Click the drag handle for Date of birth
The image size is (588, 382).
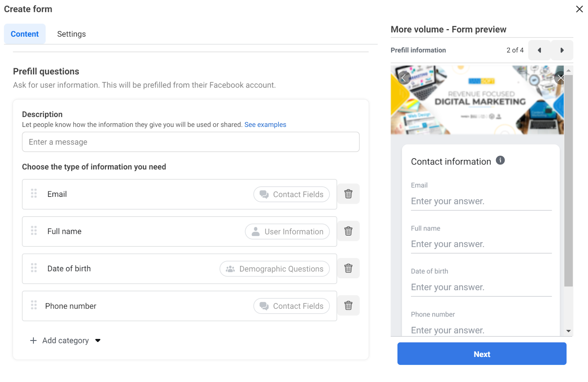[x=34, y=268]
